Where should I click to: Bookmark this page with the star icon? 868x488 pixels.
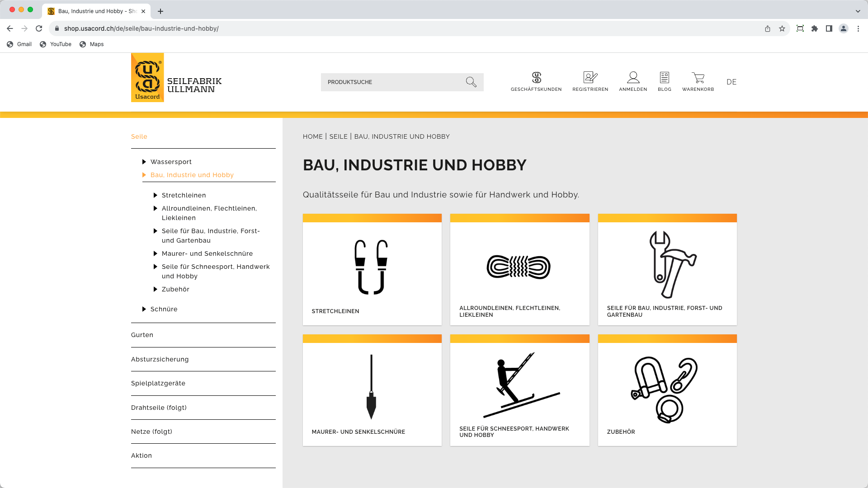[x=782, y=28]
